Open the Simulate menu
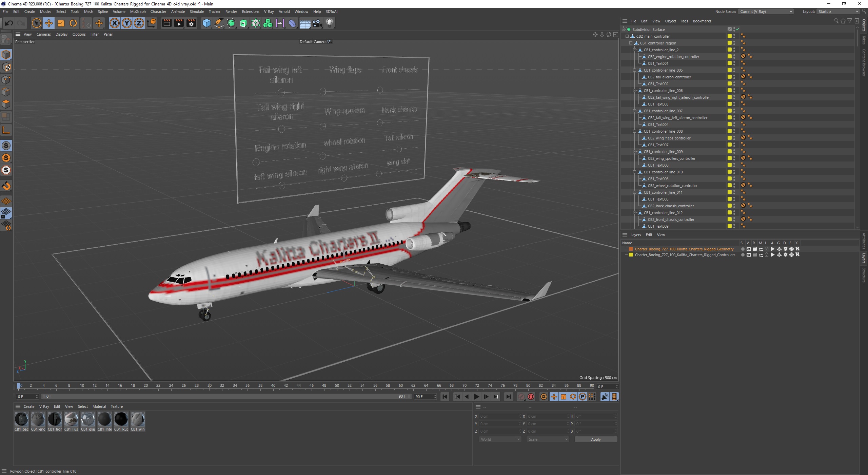Viewport: 868px width, 475px height. coord(197,12)
